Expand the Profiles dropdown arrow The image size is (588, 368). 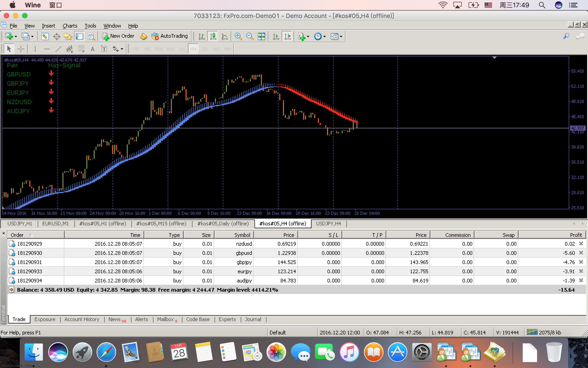click(x=32, y=37)
